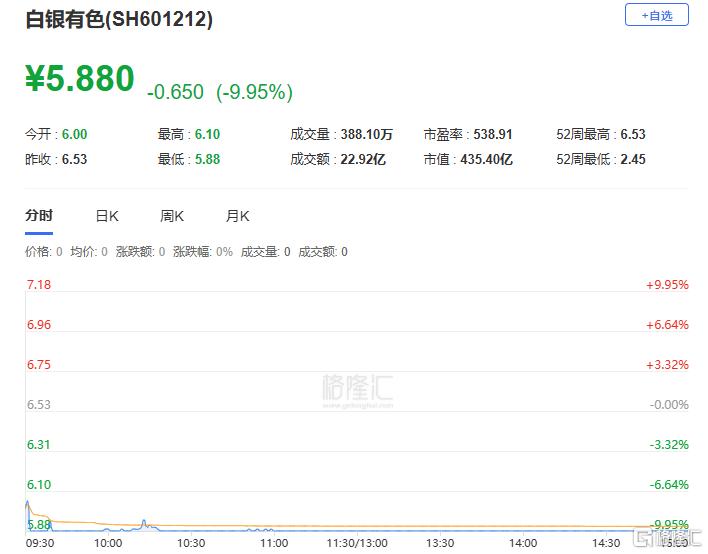708x554 pixels.
Task: Click the 52周最低 2.45 value
Action: (632, 159)
